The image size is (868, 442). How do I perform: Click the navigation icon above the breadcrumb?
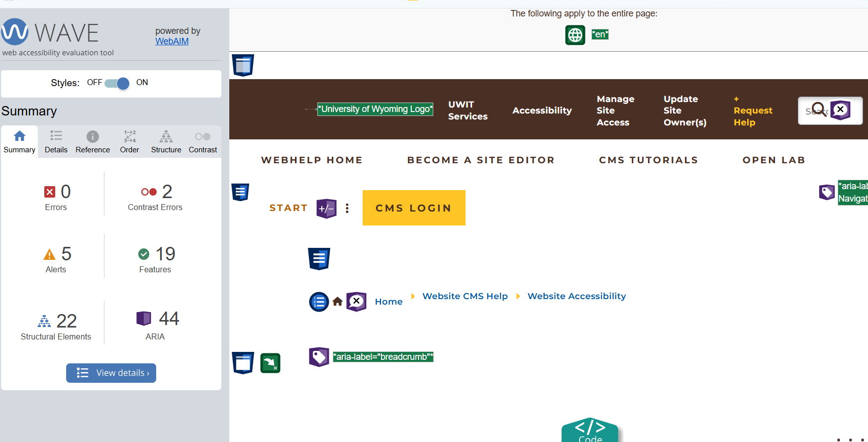(x=319, y=259)
